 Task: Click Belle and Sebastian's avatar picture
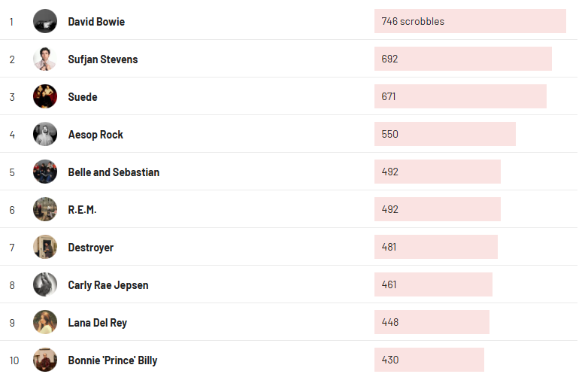(x=45, y=172)
